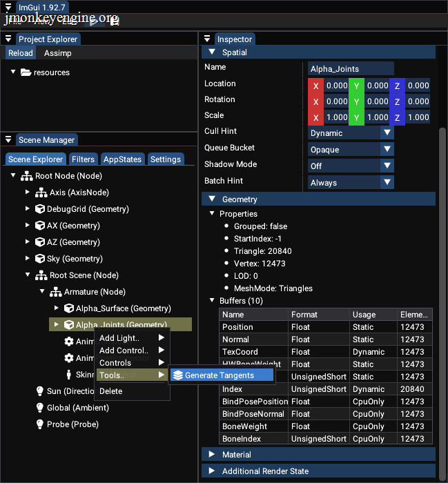Expand the Alpha_Surface tree arrow
The width and height of the screenshot is (448, 483).
[57, 308]
